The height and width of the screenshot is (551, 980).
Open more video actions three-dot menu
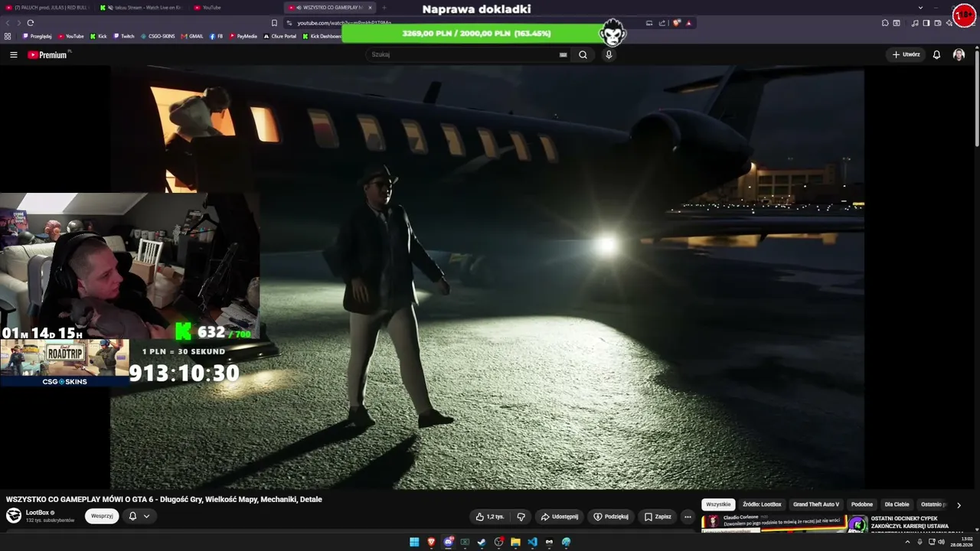[687, 517]
